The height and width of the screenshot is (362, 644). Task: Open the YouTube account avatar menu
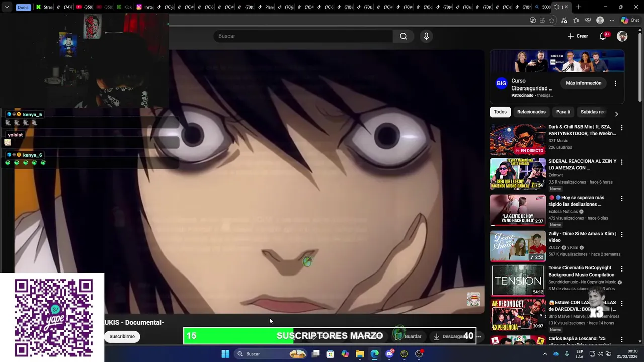pos(622,36)
